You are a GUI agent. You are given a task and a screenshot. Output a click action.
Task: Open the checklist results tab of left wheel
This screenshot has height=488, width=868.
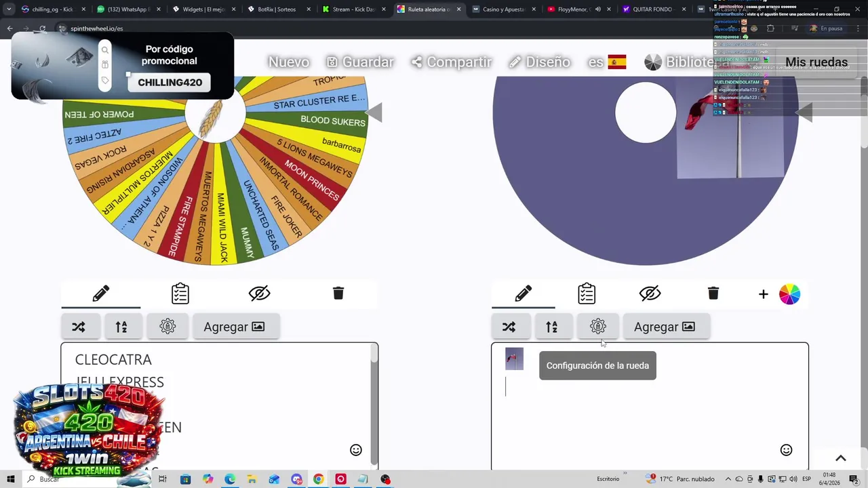[x=180, y=293]
